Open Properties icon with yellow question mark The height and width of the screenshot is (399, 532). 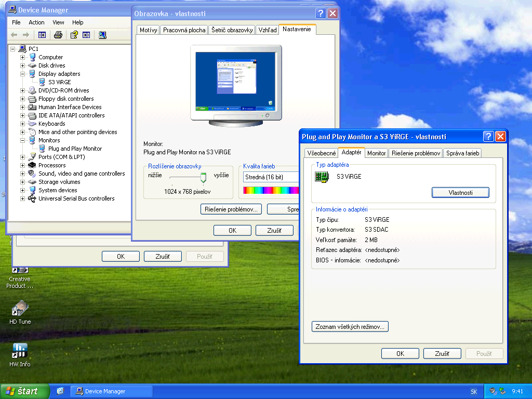74,35
